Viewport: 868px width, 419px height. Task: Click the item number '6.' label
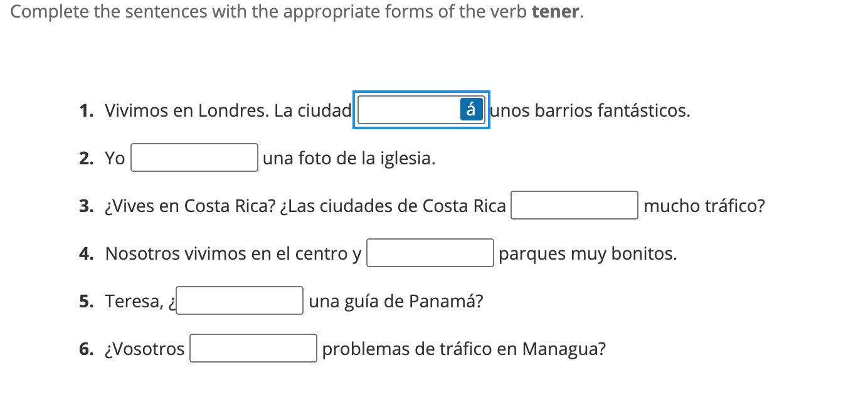click(87, 349)
